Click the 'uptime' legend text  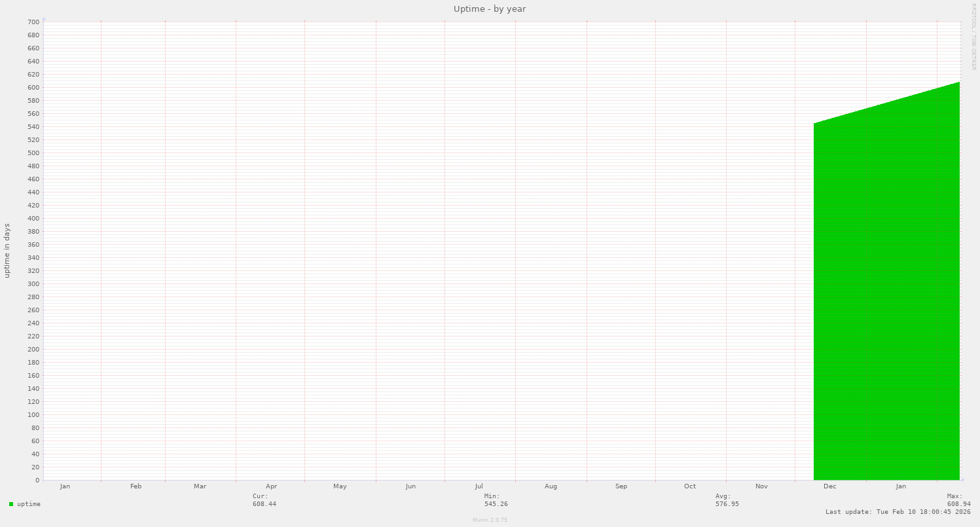[x=29, y=504]
